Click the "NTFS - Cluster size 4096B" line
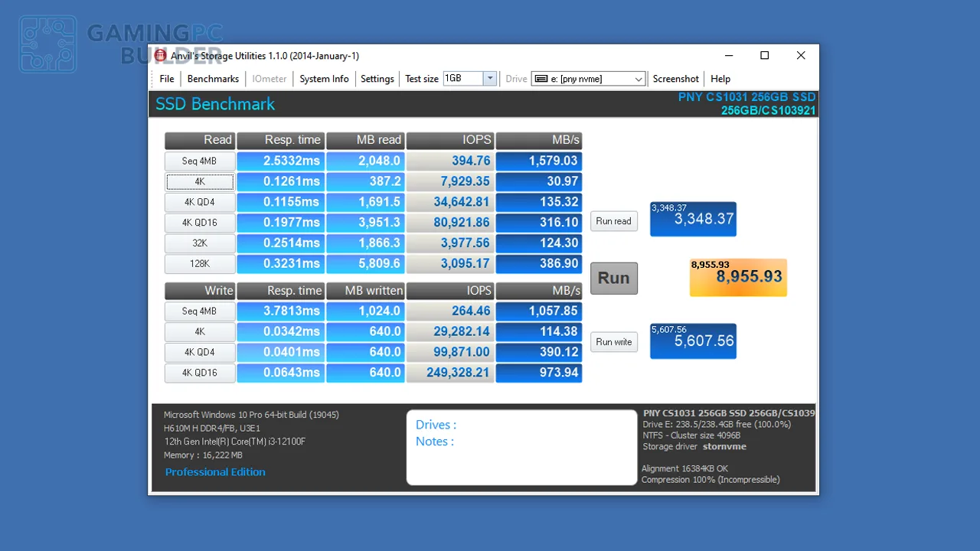Screen dimensions: 980x551 point(691,435)
